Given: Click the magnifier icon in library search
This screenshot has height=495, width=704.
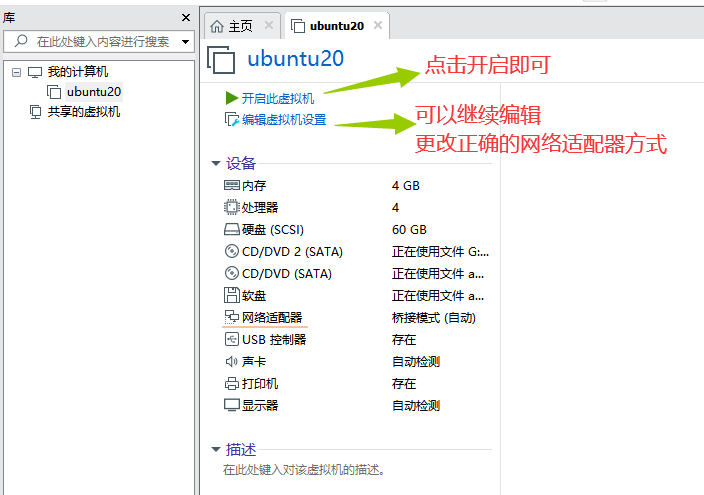Looking at the screenshot, I should coord(21,41).
